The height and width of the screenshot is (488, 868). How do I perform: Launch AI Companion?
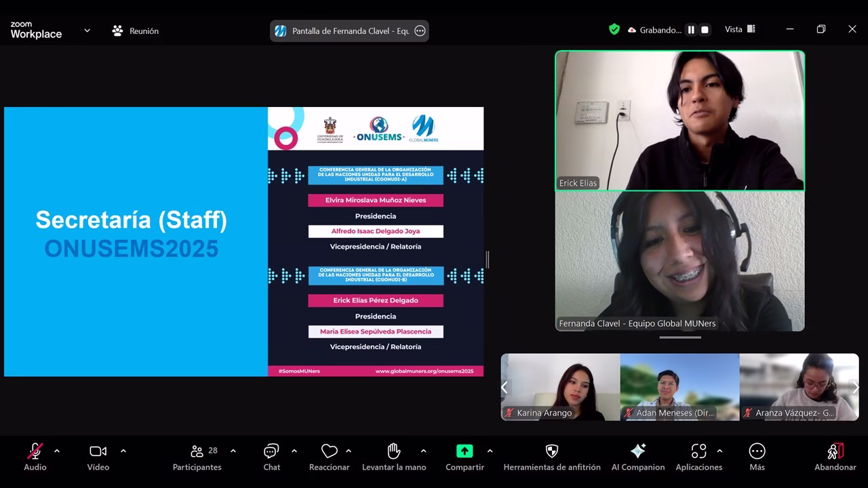(x=637, y=452)
